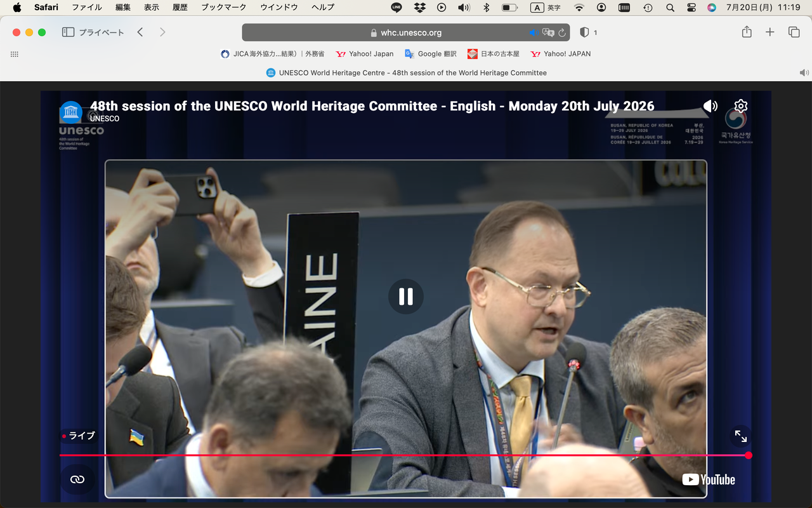Launch Siri from the menu bar
The width and height of the screenshot is (812, 508).
click(x=712, y=8)
